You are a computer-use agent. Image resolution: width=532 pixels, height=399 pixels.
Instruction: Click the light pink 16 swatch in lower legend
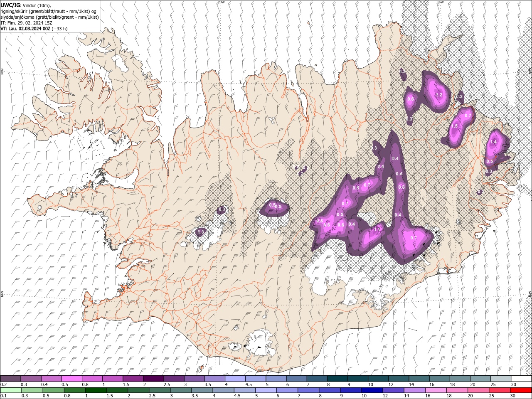pyautogui.click(x=436, y=390)
